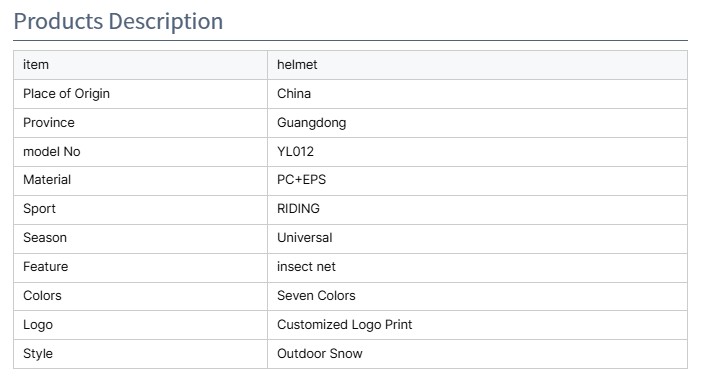Click the Seven Colors value
The width and height of the screenshot is (707, 382).
[316, 295]
